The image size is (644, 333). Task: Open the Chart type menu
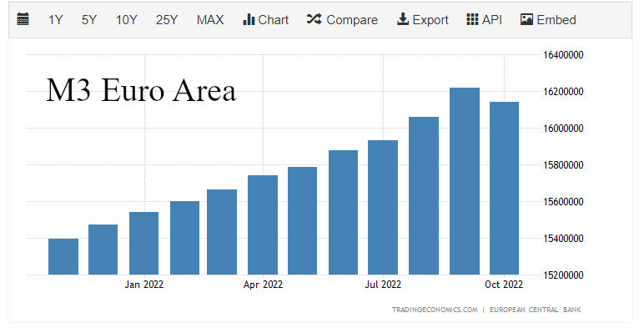pos(266,20)
